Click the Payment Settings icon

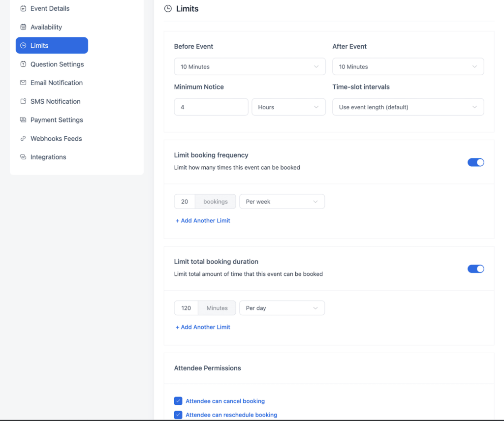[x=23, y=120]
